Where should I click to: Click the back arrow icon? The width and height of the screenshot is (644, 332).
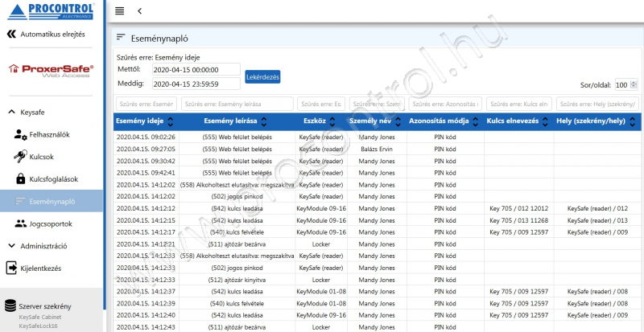139,11
